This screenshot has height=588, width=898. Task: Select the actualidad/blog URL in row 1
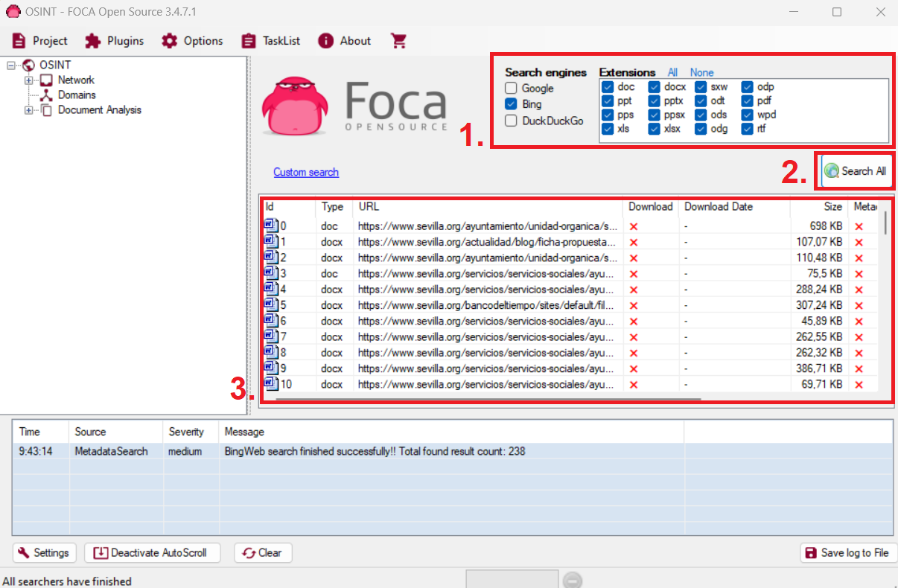click(488, 242)
